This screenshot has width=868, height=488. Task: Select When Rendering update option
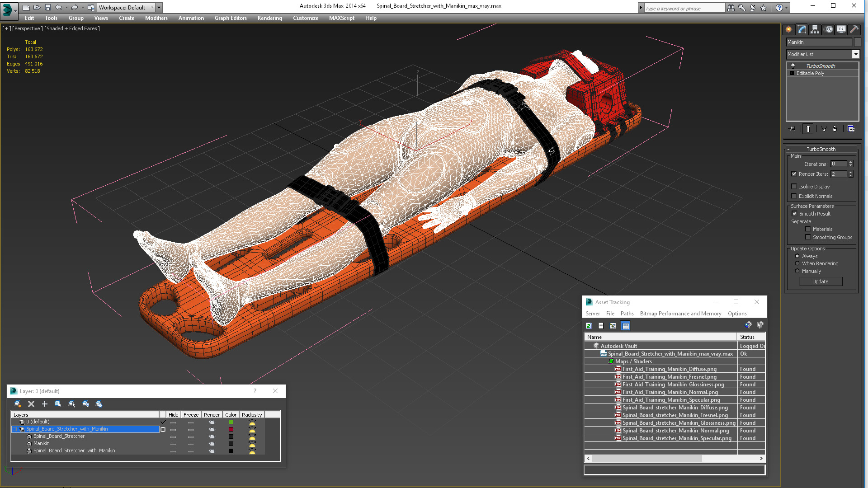(x=797, y=263)
